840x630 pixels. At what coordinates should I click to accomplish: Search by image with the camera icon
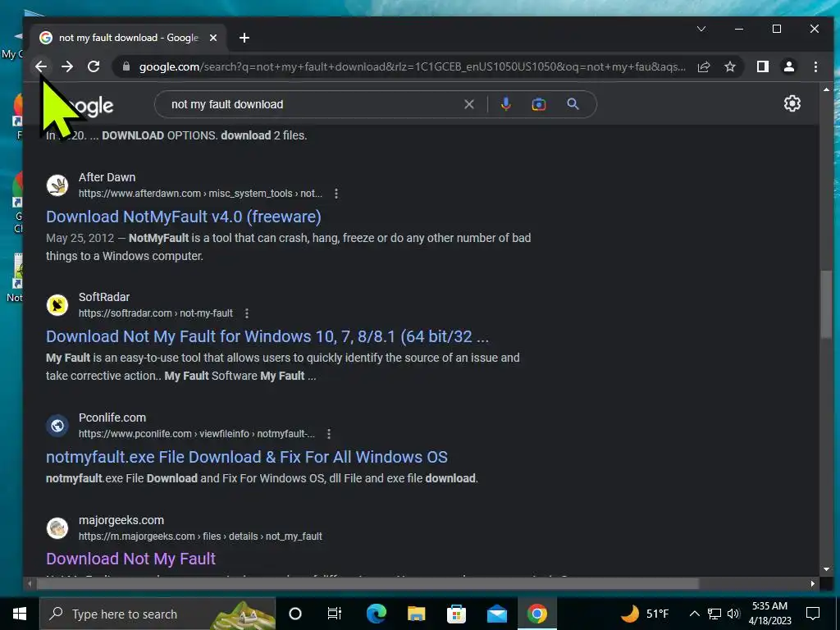(x=539, y=104)
